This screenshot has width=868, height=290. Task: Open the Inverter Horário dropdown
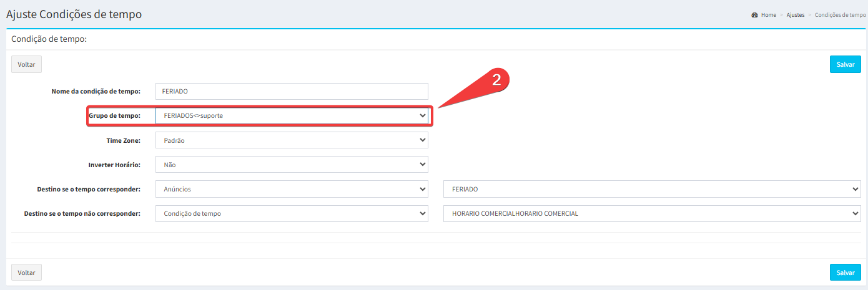[292, 165]
